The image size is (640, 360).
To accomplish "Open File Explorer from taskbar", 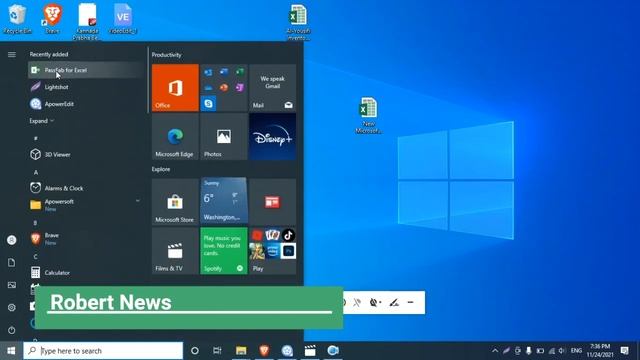I will (241, 351).
